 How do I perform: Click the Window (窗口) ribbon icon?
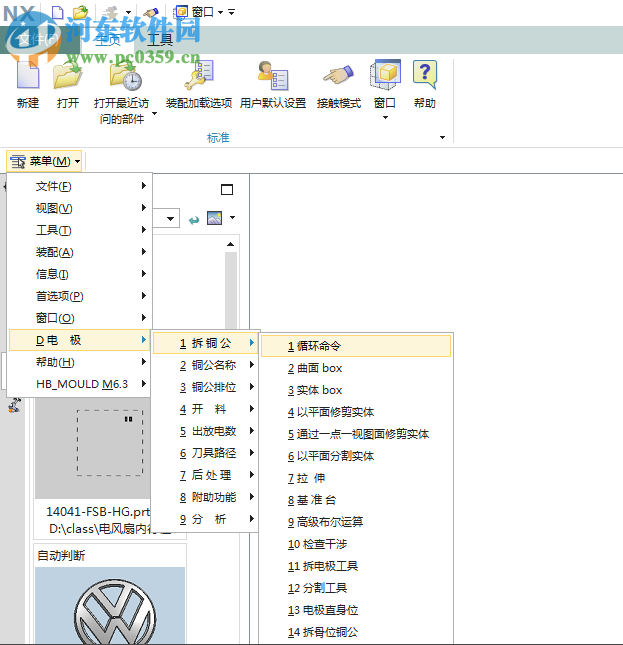[x=385, y=74]
